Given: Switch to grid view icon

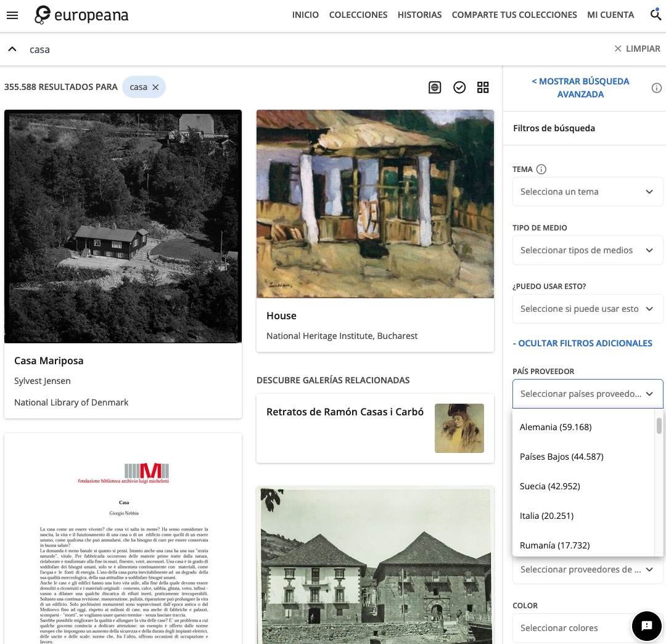Looking at the screenshot, I should click(x=483, y=88).
